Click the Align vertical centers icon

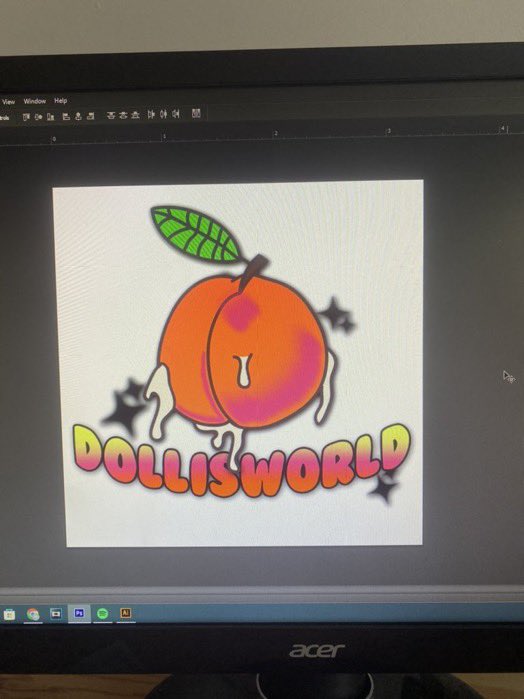[x=38, y=117]
